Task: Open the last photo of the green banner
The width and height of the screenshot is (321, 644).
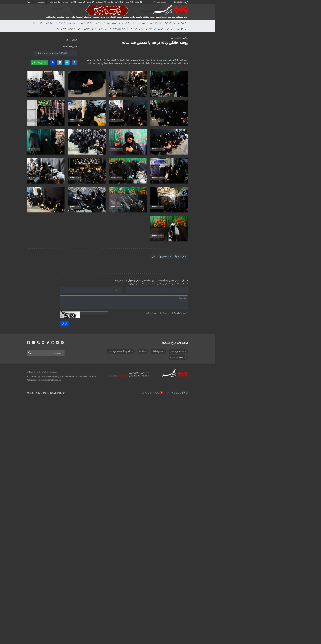Action: click(x=169, y=229)
